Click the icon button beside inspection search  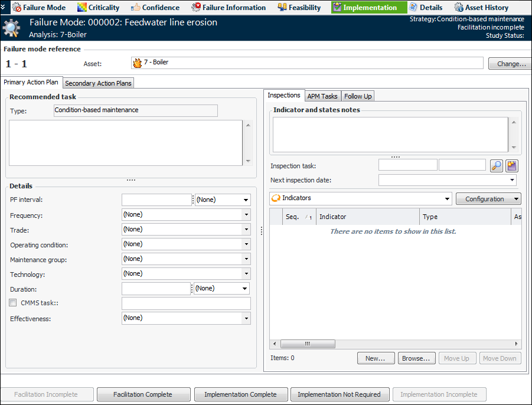(x=512, y=166)
